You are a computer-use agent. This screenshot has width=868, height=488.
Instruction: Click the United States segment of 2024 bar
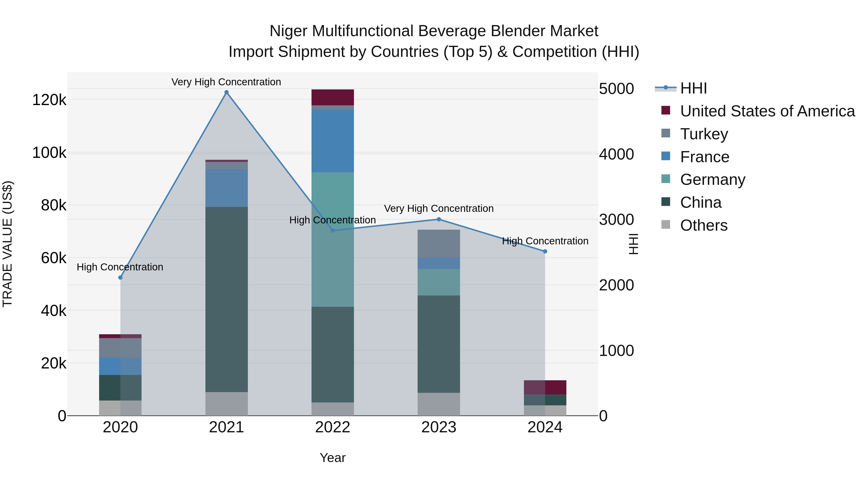click(545, 388)
